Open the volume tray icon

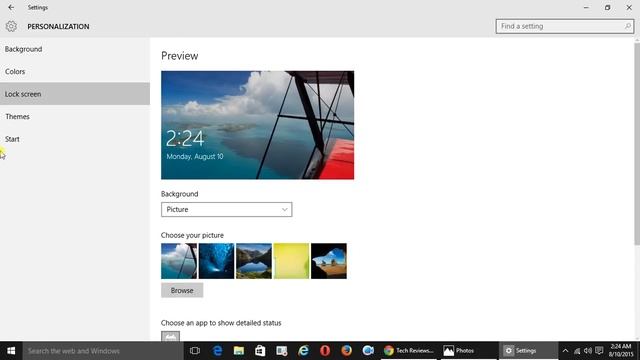click(588, 351)
